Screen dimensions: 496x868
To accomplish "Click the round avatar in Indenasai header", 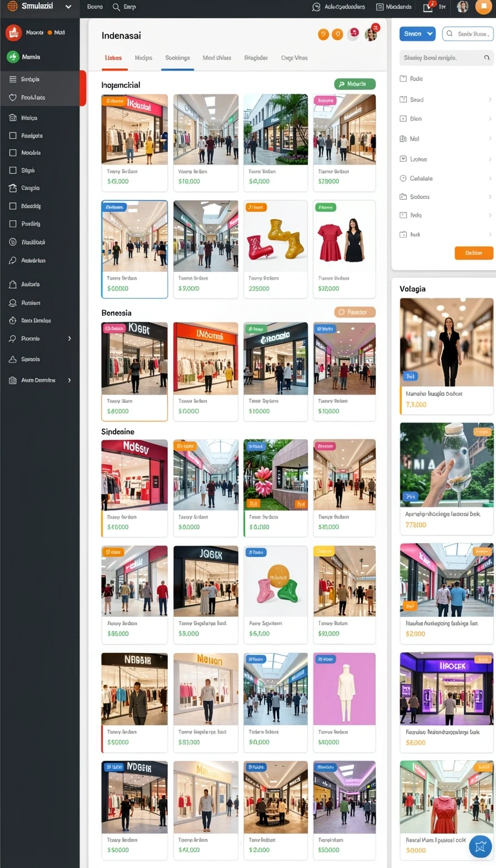I will coord(371,34).
